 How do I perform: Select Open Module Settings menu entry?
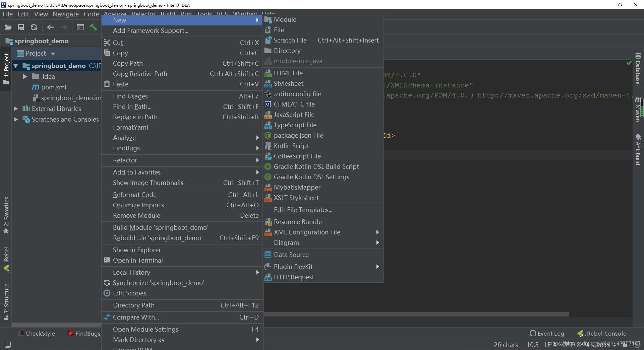182,330
